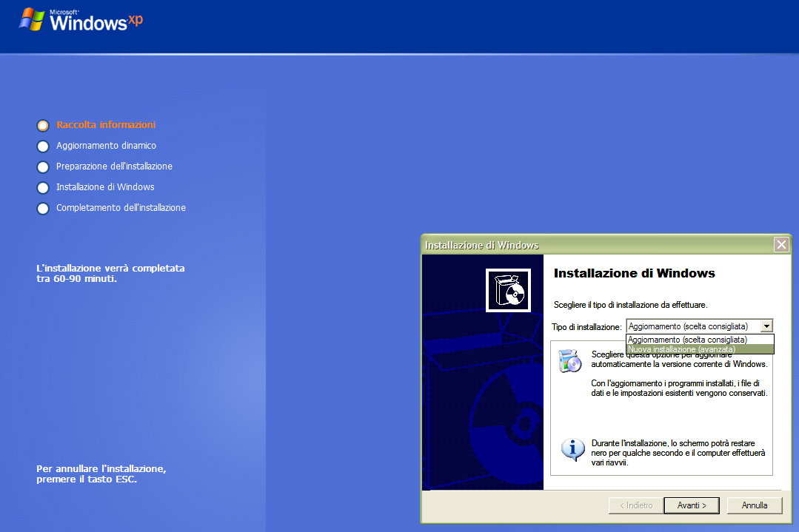Click the Avanti button

(692, 505)
